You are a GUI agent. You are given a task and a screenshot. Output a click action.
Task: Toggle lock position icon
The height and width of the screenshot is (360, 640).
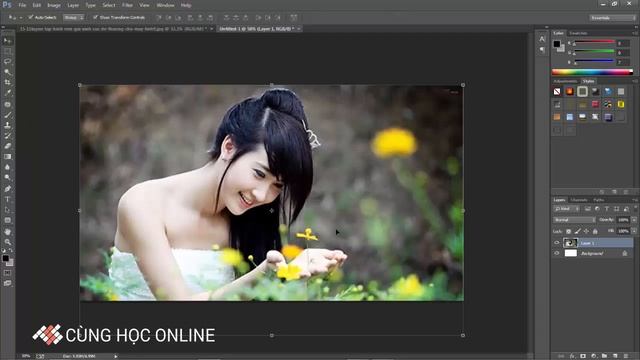pyautogui.click(x=587, y=231)
